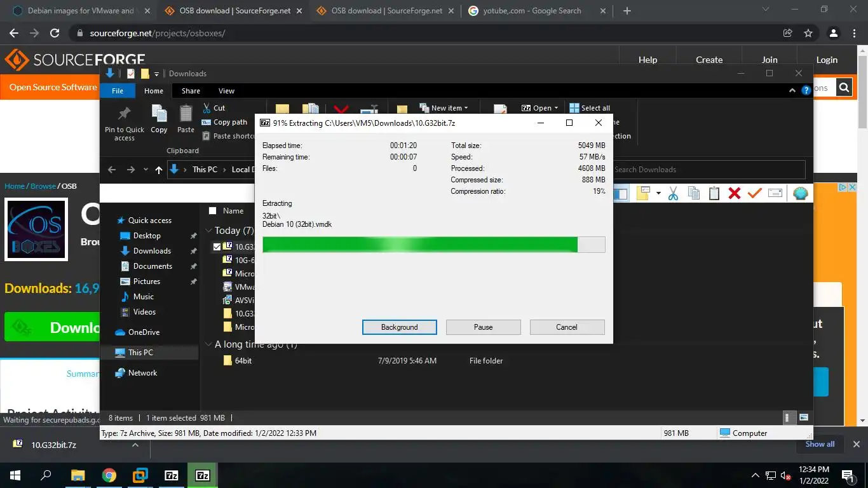
Task: Switch to Large icons view in status bar
Action: click(x=803, y=417)
